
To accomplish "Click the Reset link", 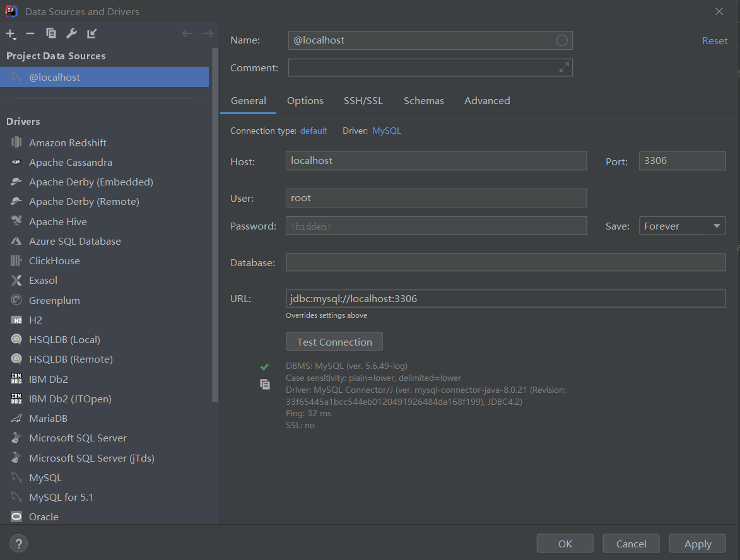I will [x=715, y=40].
